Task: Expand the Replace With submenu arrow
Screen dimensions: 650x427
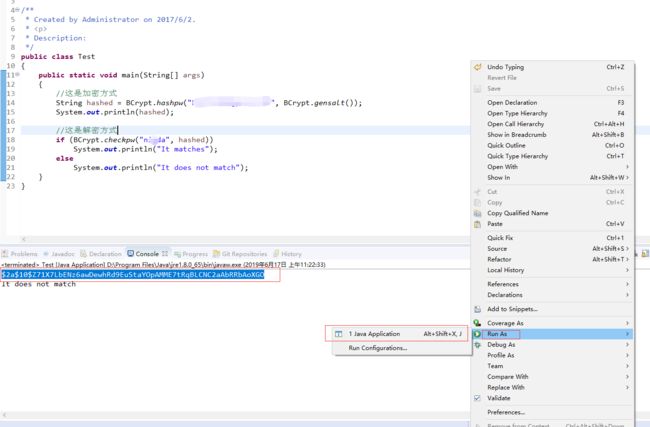Action: tap(627, 388)
